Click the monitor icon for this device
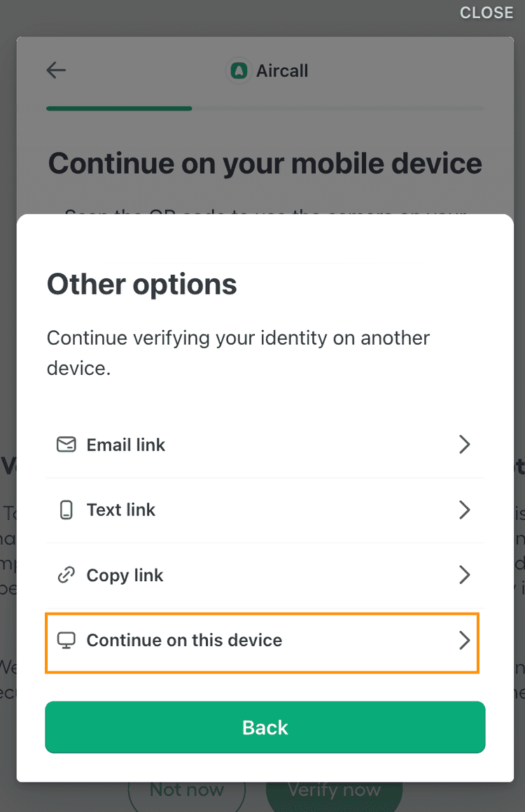This screenshot has height=812, width=525. (66, 641)
